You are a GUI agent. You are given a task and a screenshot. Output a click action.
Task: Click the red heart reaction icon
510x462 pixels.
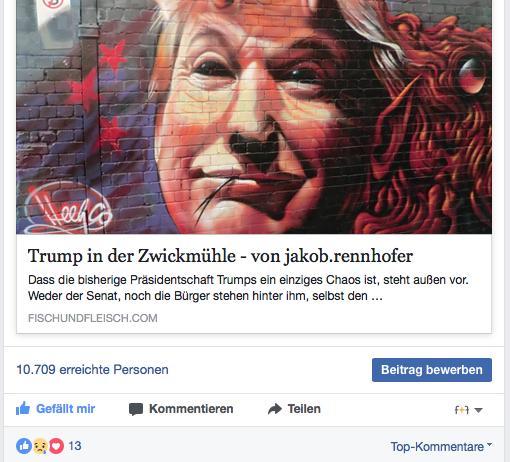pos(56,446)
